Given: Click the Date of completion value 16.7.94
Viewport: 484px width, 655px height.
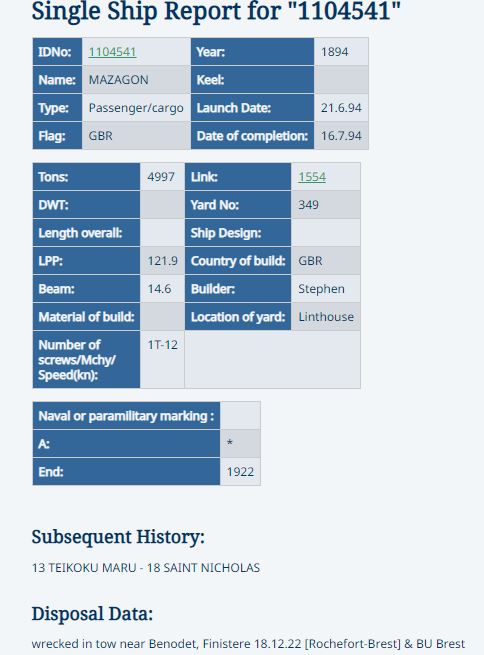Looking at the screenshot, I should click(341, 136).
